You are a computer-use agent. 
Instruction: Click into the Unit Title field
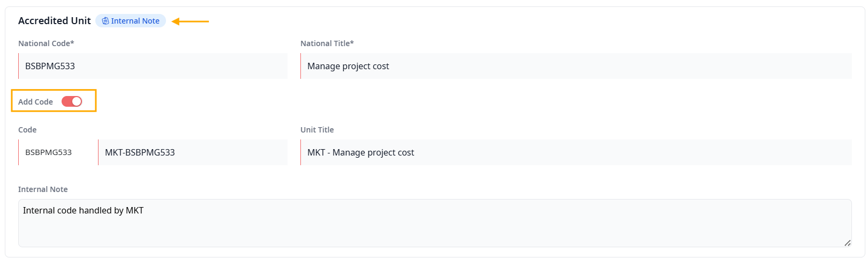pyautogui.click(x=576, y=152)
